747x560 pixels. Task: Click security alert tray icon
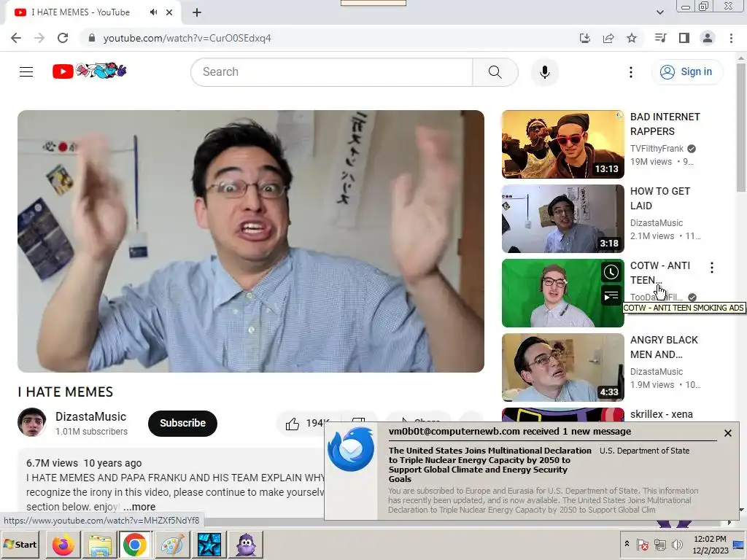point(643,544)
